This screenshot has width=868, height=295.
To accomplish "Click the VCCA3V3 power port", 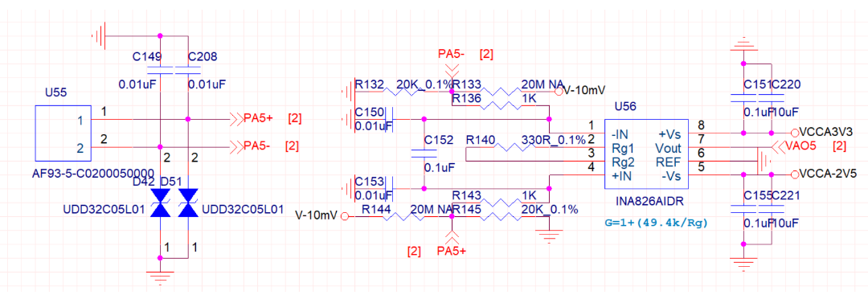I will click(795, 133).
